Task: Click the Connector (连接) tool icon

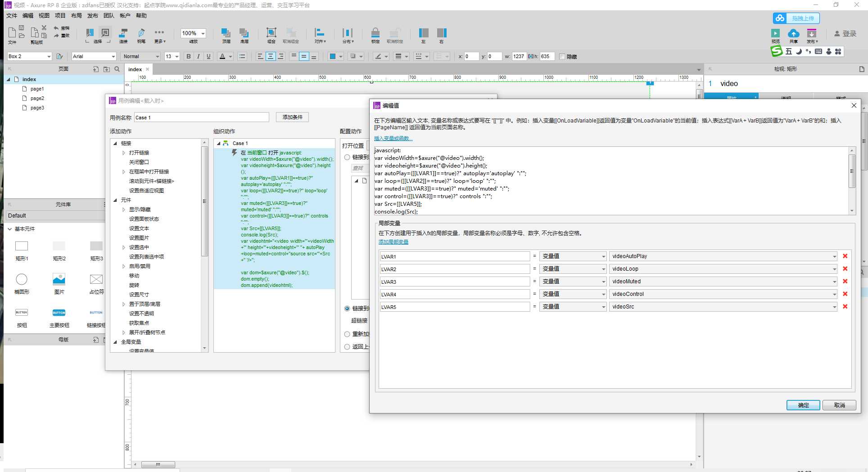Action: 123,33
